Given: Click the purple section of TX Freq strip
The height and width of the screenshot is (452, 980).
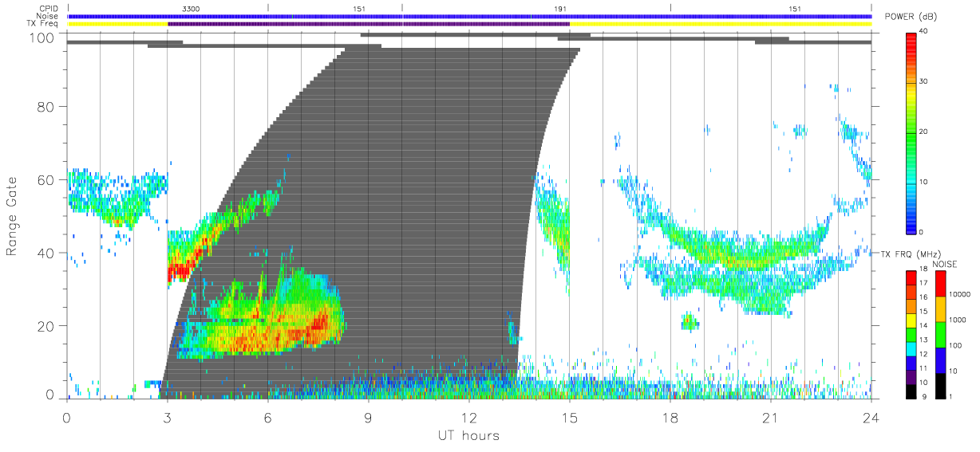Looking at the screenshot, I should (368, 24).
